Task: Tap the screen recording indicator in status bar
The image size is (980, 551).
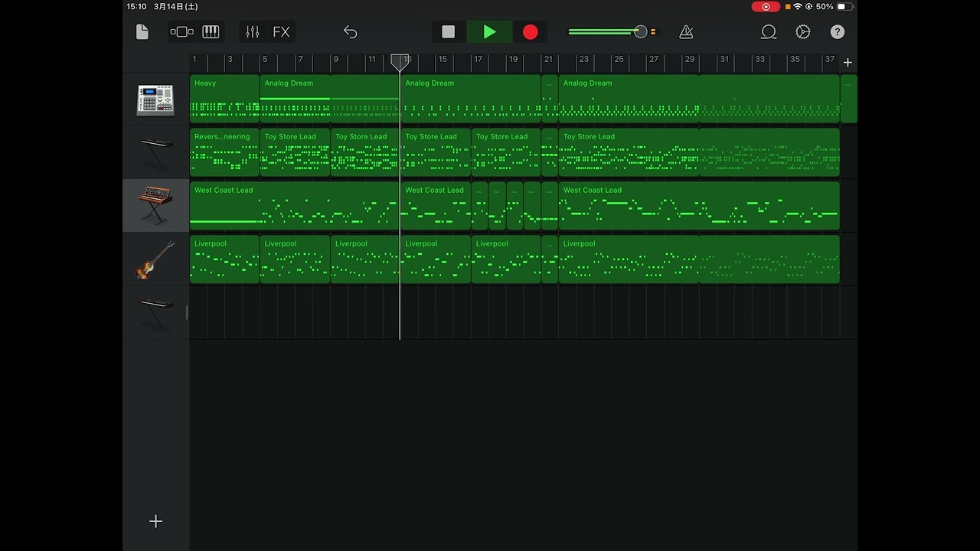Action: point(766,6)
